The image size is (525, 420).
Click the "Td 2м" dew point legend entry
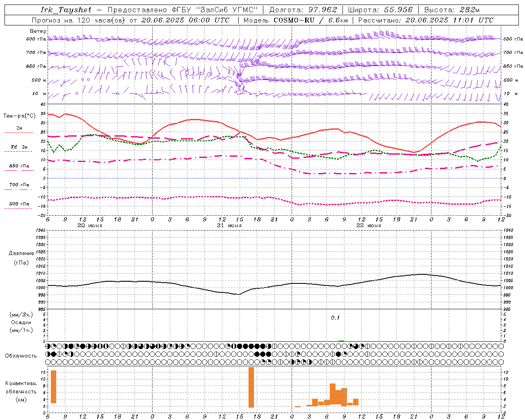click(19, 147)
